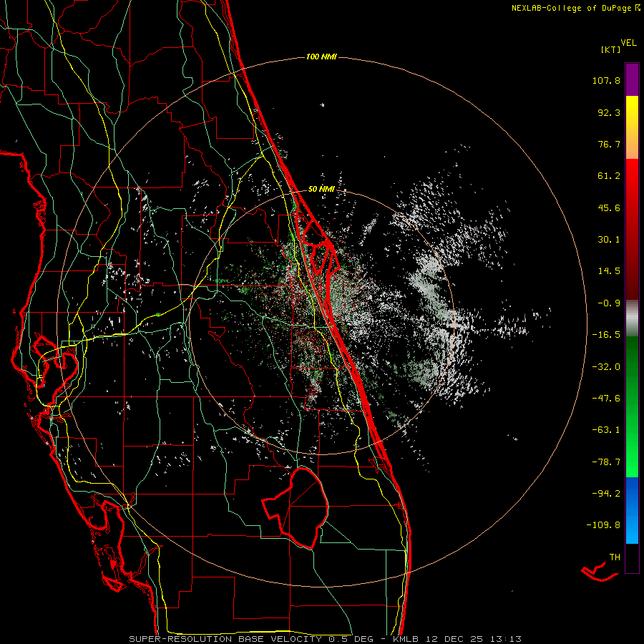Click the -47.6 velocity scale value
The height and width of the screenshot is (644, 644).
606,399
